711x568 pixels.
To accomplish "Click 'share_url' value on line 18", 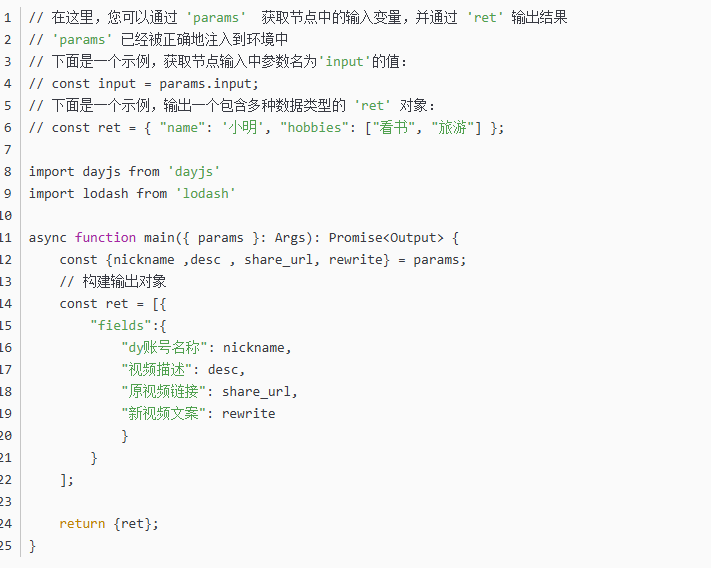I will [260, 391].
